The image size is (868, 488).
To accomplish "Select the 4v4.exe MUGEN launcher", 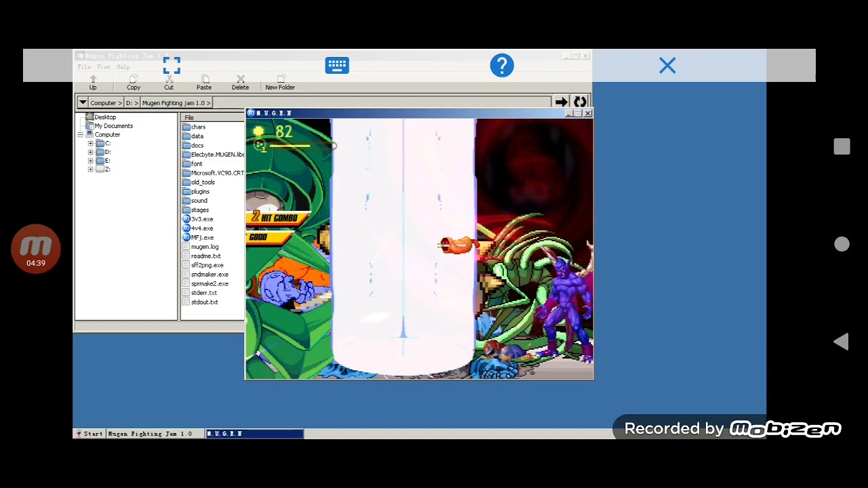I will 197,228.
